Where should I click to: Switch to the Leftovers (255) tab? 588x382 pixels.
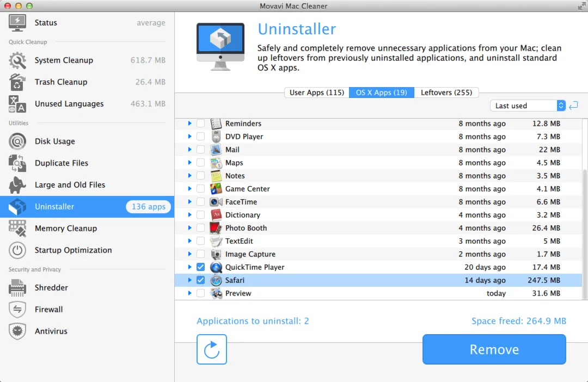(446, 93)
